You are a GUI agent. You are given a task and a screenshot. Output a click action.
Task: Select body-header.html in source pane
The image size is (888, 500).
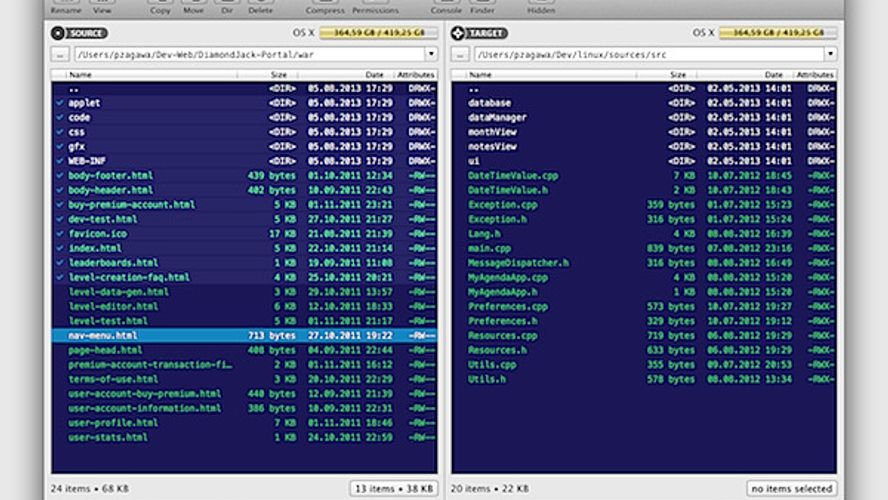[244, 190]
